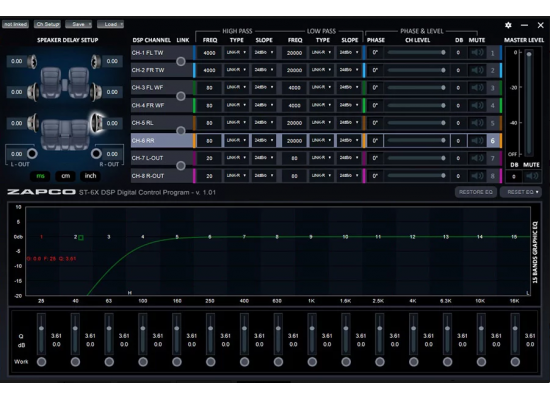Click the Ch Setup button

pos(47,24)
